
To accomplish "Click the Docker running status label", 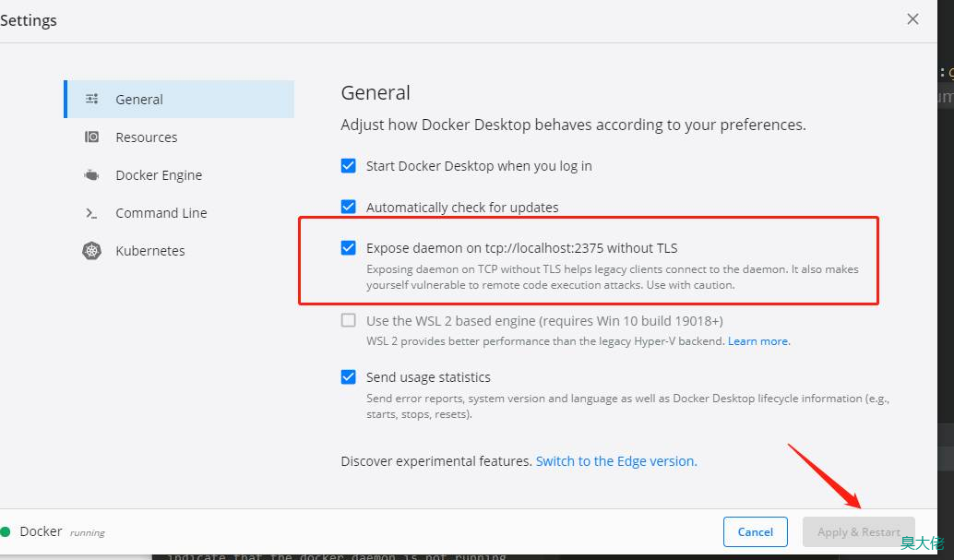I will click(x=62, y=531).
